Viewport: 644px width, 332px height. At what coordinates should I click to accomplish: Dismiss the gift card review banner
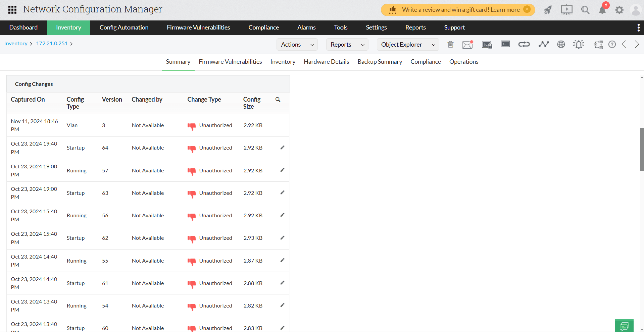[527, 9]
